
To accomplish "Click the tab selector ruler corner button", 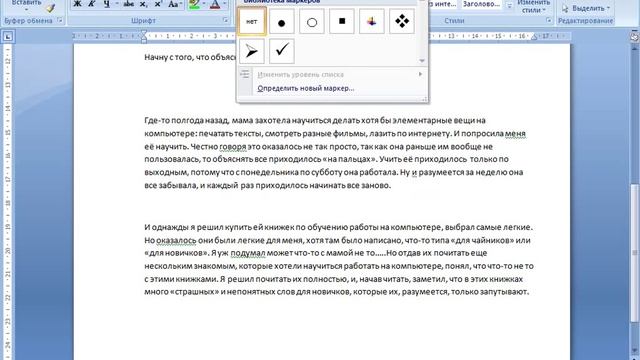I will (x=8, y=37).
